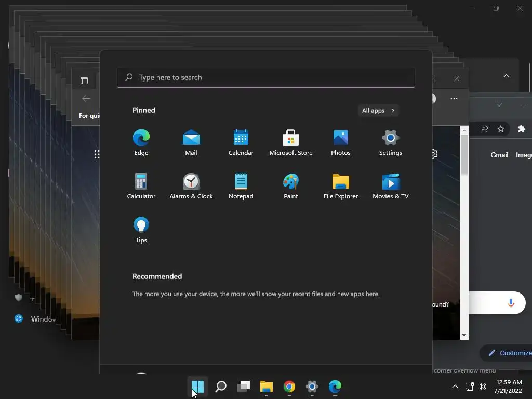Open clock and date flyout

pyautogui.click(x=508, y=387)
